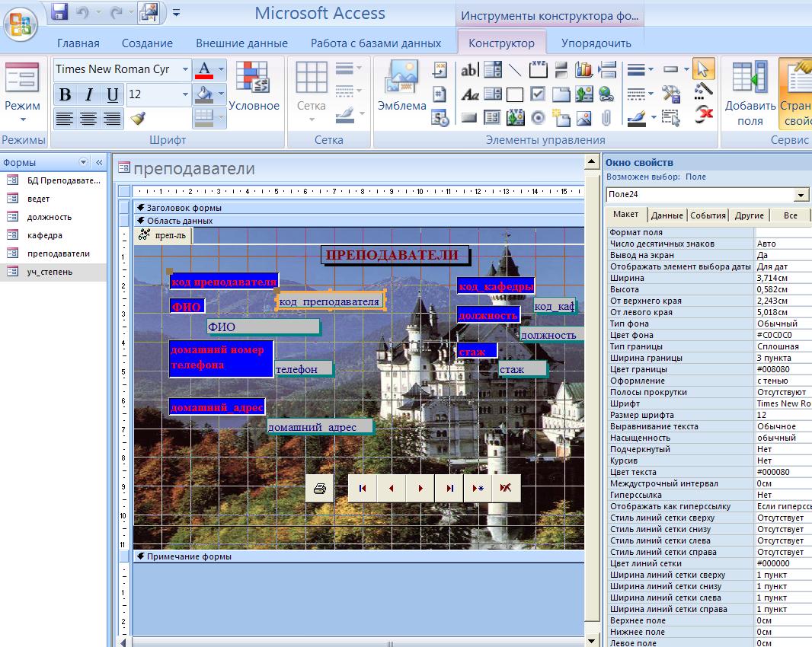Select the Image control tool
Image resolution: width=812 pixels, height=647 pixels.
pyautogui.click(x=583, y=119)
